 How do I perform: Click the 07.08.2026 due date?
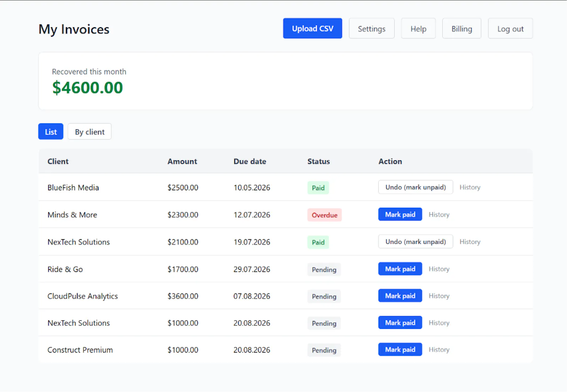tap(252, 296)
